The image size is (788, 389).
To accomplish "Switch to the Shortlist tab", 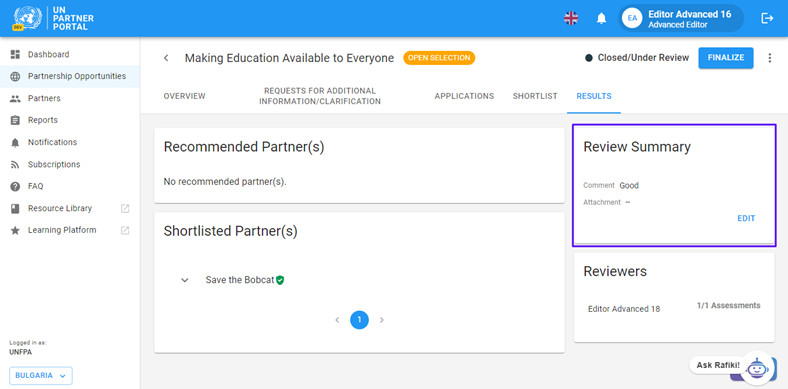I will (x=535, y=96).
